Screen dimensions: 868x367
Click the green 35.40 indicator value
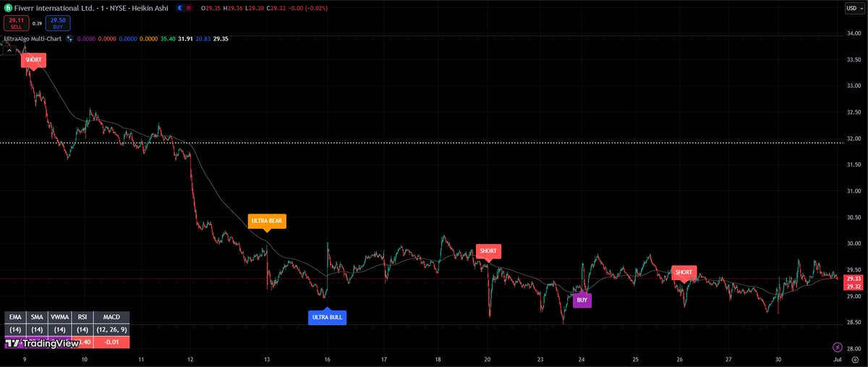click(x=168, y=38)
